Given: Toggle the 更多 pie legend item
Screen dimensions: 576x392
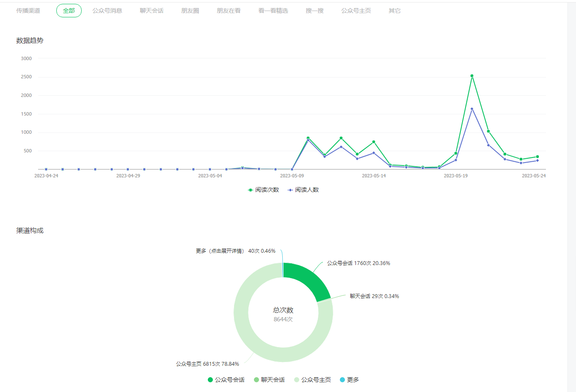Looking at the screenshot, I should [x=349, y=380].
